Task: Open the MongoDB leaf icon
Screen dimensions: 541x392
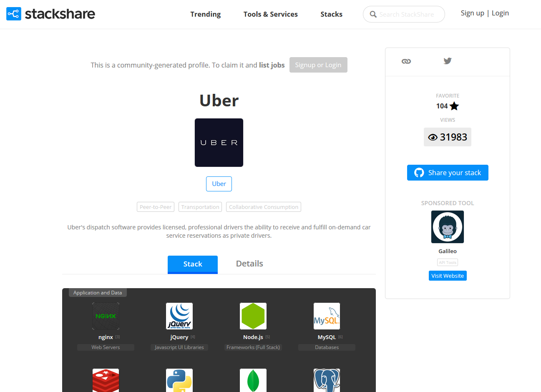Action: click(x=253, y=380)
